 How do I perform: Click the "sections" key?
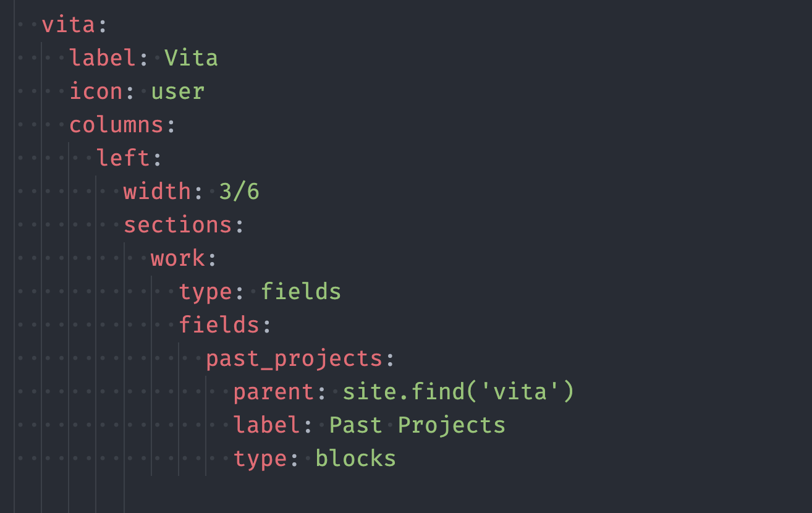tap(177, 225)
